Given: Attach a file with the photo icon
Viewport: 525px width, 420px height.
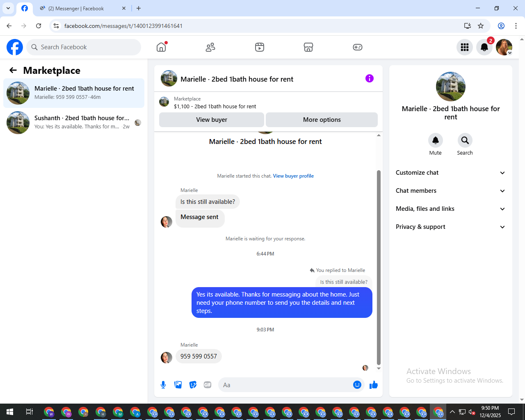Looking at the screenshot, I should tap(178, 385).
